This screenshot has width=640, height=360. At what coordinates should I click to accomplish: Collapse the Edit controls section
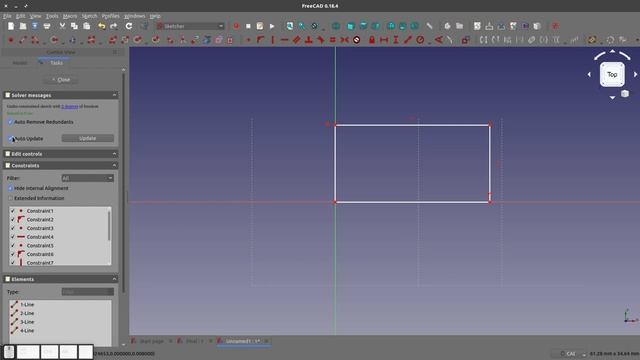point(114,154)
